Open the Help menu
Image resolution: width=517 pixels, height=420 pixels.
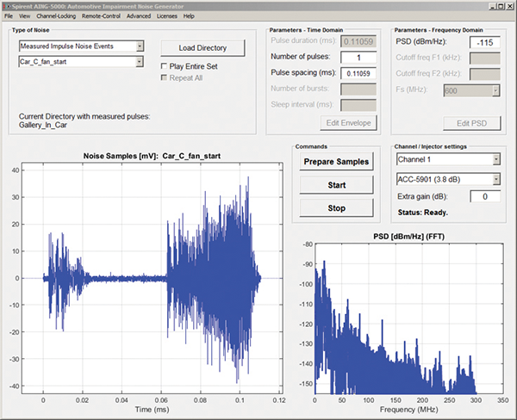click(189, 16)
